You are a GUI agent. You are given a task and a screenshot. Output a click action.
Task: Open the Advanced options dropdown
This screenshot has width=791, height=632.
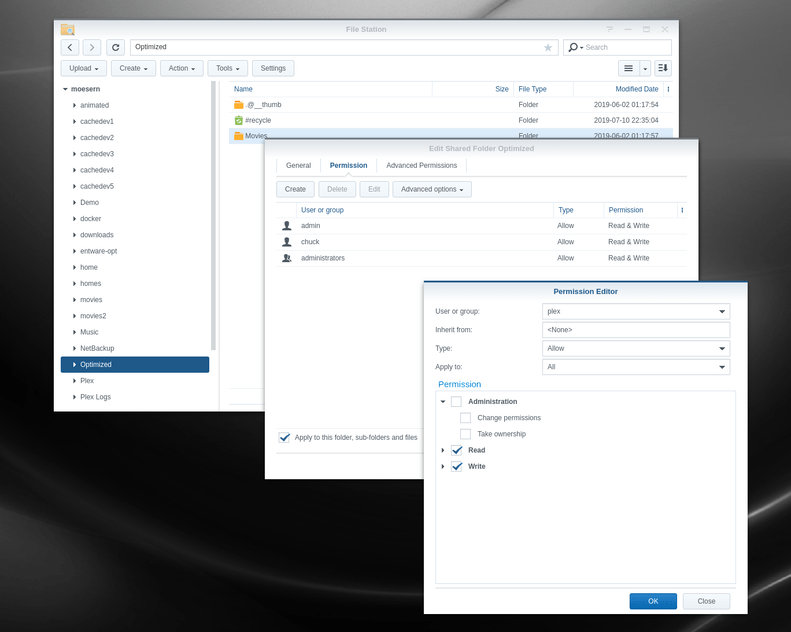[x=432, y=189]
